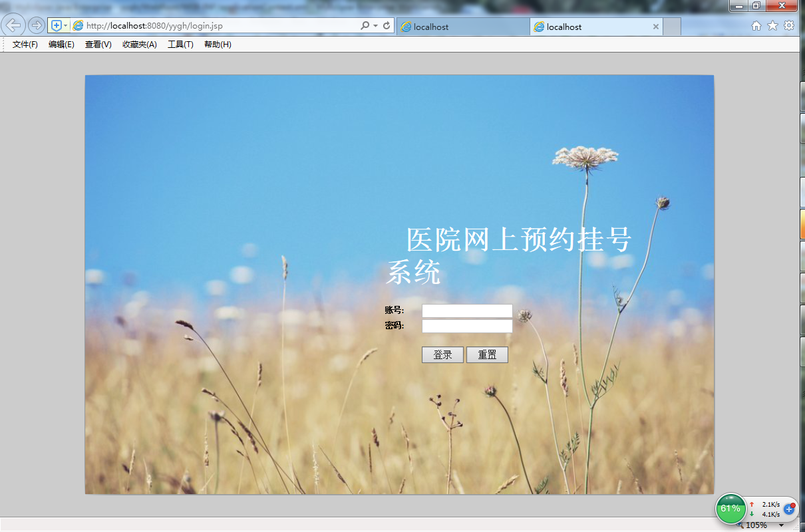
Task: Select the second active localhost tab
Action: point(591,27)
